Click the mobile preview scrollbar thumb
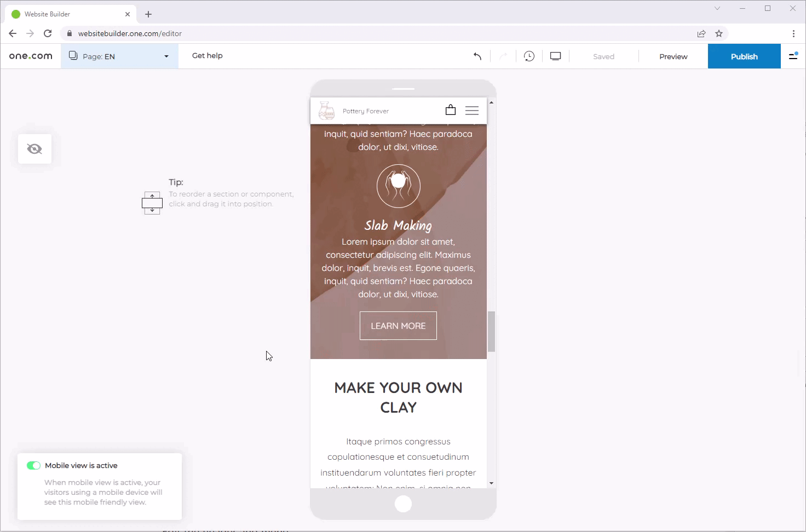Screen dimensions: 806x532 [491, 331]
